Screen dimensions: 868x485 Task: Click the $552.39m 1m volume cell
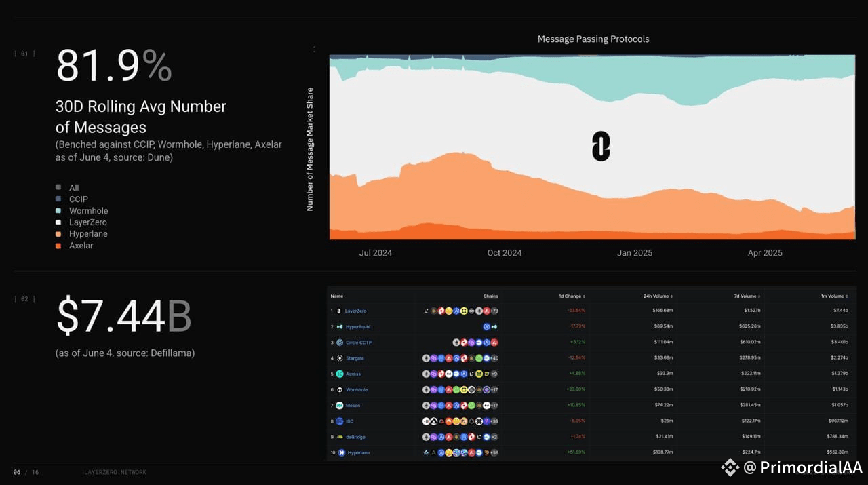coord(836,452)
